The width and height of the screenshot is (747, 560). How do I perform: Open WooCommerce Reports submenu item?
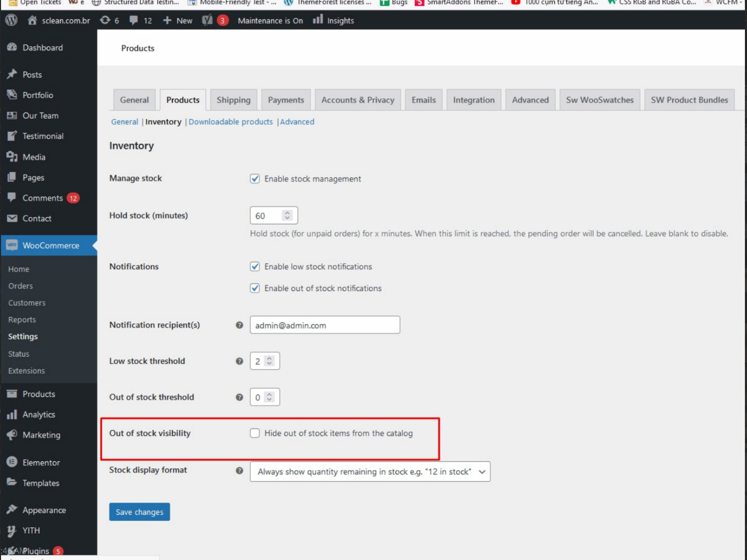[22, 320]
